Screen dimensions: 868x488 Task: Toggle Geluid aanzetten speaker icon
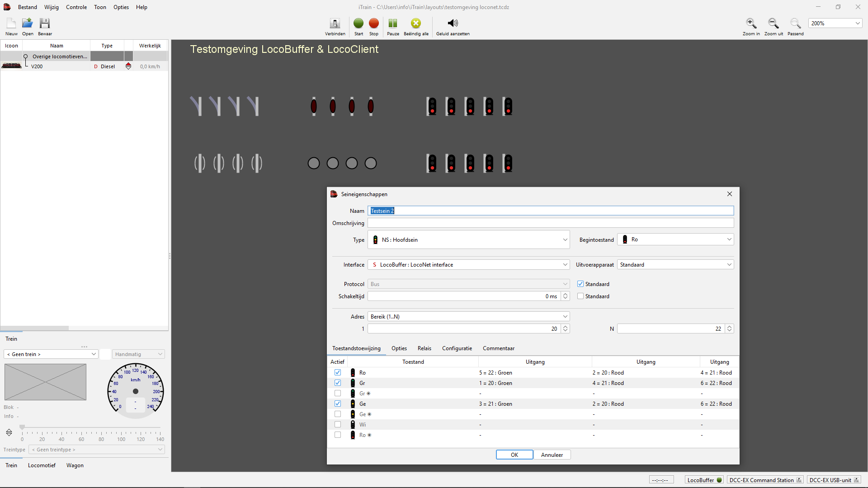(x=453, y=23)
